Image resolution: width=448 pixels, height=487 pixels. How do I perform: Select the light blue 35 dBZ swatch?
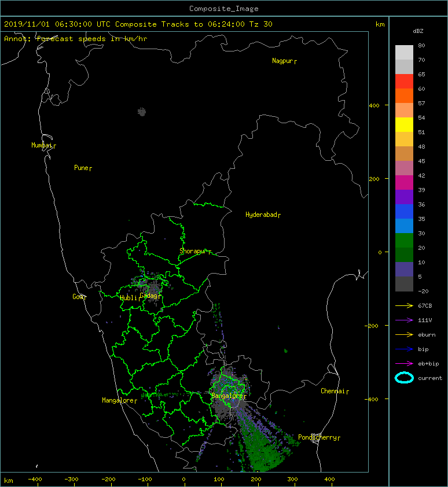(x=404, y=226)
